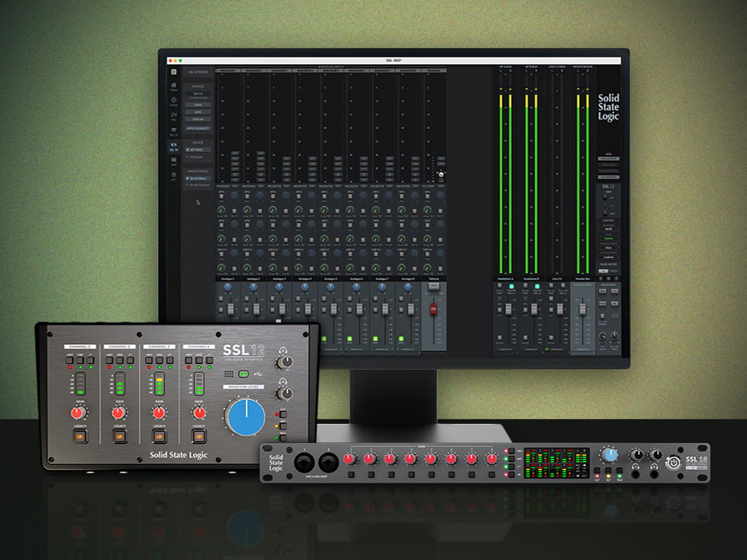The image size is (747, 560).
Task: Open the Loopback routing dropdown
Action: point(609,258)
